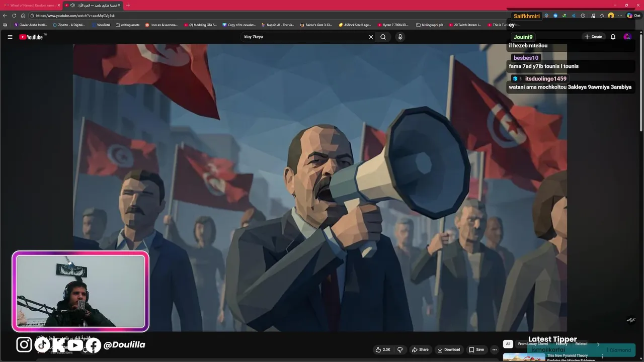The width and height of the screenshot is (644, 362).
Task: Add page to favorites star icon
Action: [602, 16]
